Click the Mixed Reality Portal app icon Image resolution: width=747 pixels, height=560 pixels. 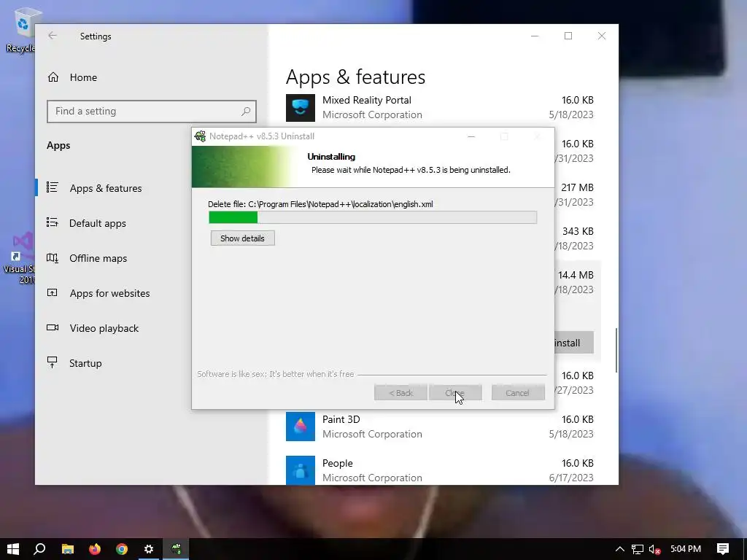click(x=300, y=108)
